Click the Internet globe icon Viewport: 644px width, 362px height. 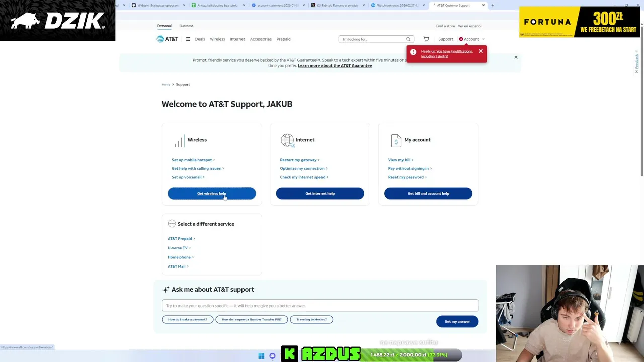coord(287,140)
